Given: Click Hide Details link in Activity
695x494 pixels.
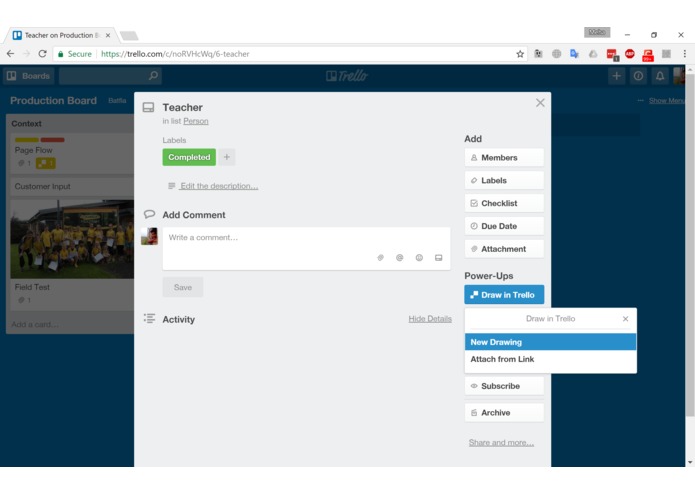Looking at the screenshot, I should coord(430,319).
